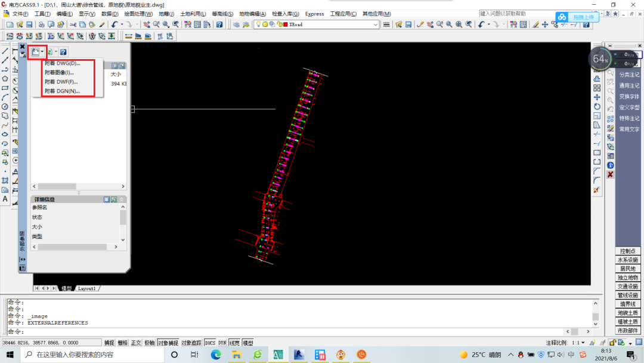Click the Rotate tool in right toolbar
The height and width of the screenshot is (363, 644).
pos(597,106)
